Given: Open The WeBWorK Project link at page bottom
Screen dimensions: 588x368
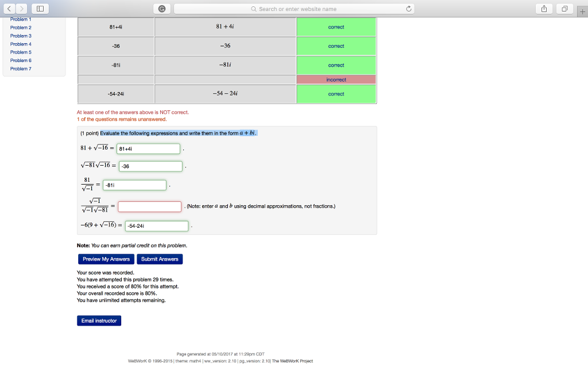Looking at the screenshot, I should point(291,361).
